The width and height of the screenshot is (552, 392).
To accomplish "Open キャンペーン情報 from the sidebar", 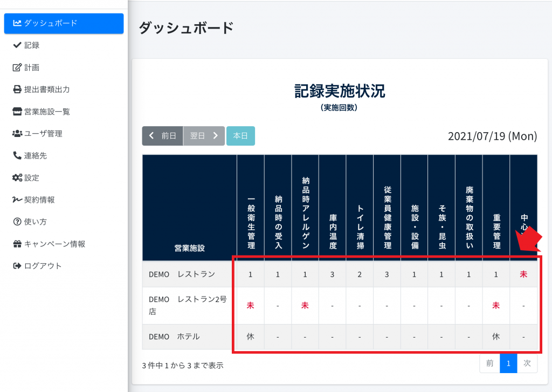I will click(54, 244).
